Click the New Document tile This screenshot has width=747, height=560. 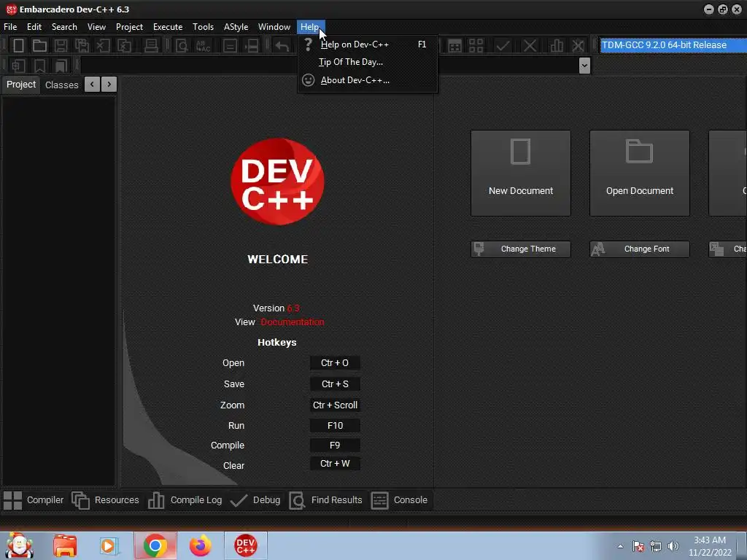click(x=521, y=174)
